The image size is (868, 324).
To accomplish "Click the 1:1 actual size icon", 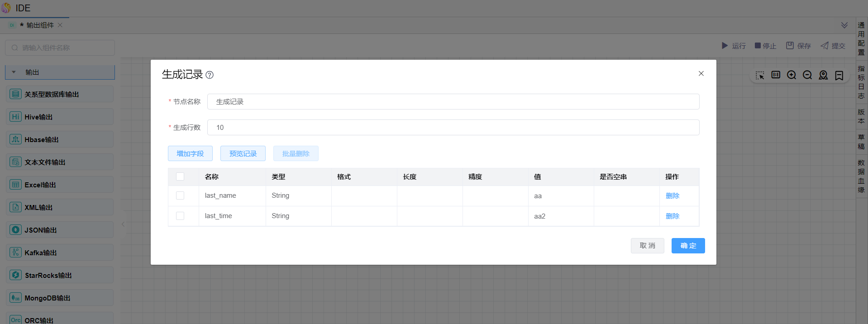I will [x=776, y=75].
